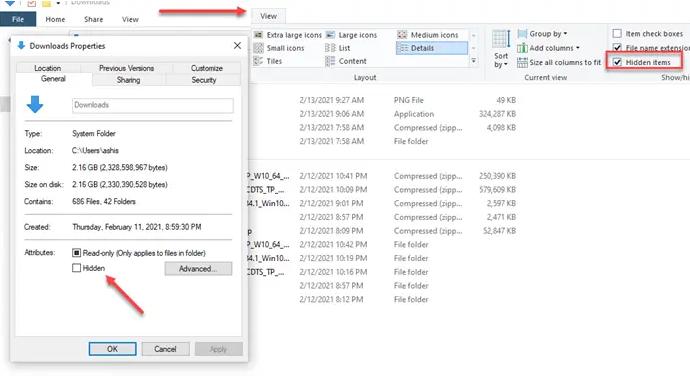Uncheck Hidden items checkbox
This screenshot has height=378, width=690.
(617, 62)
